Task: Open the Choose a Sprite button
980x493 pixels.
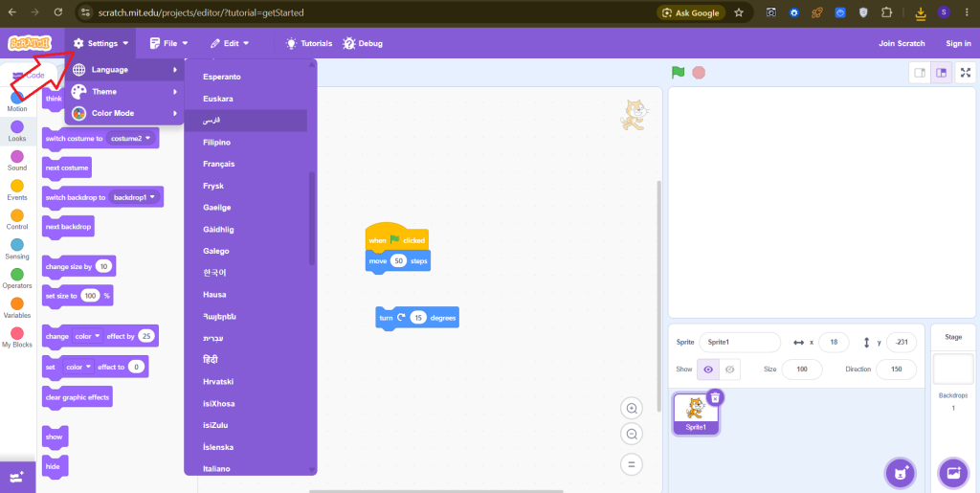Action: (900, 473)
